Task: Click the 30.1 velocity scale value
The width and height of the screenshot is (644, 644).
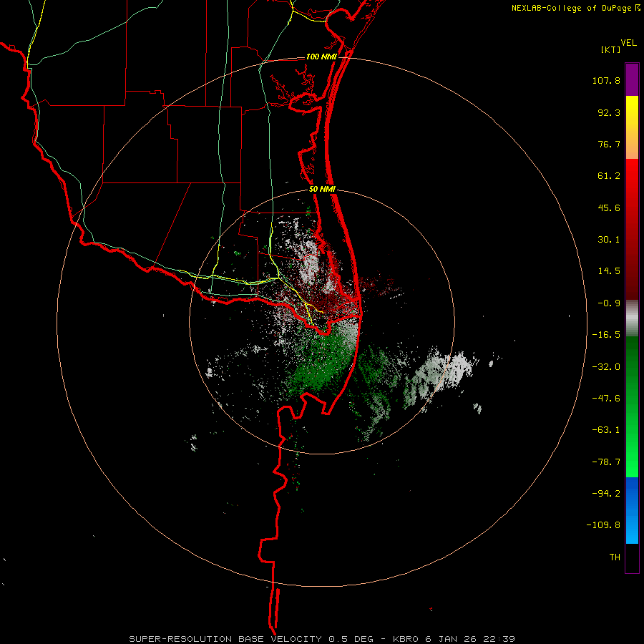Action: pyautogui.click(x=609, y=240)
